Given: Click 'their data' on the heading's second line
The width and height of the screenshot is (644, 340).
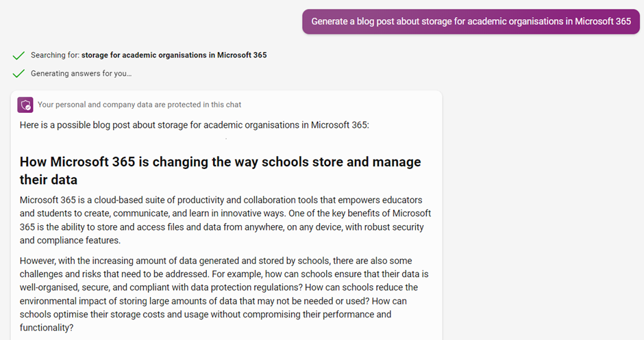Looking at the screenshot, I should [x=49, y=180].
